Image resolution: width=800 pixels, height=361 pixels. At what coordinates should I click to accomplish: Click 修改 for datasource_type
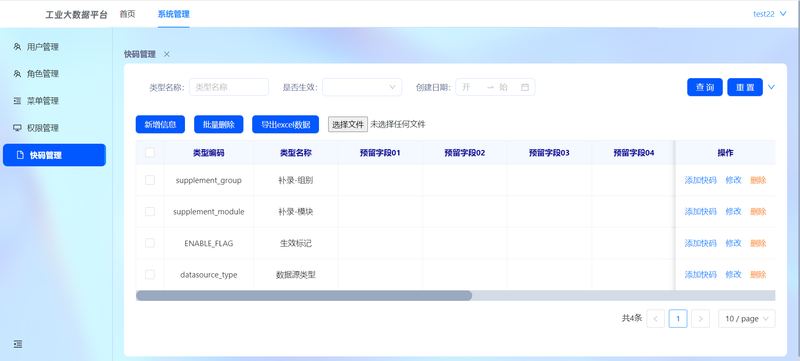pos(733,275)
